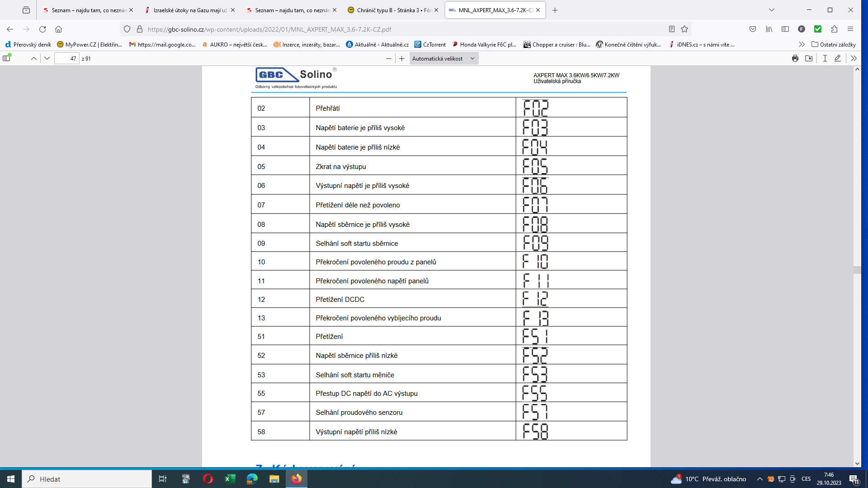The height and width of the screenshot is (488, 868).
Task: Show more bookmarks chevron
Action: pos(802,44)
